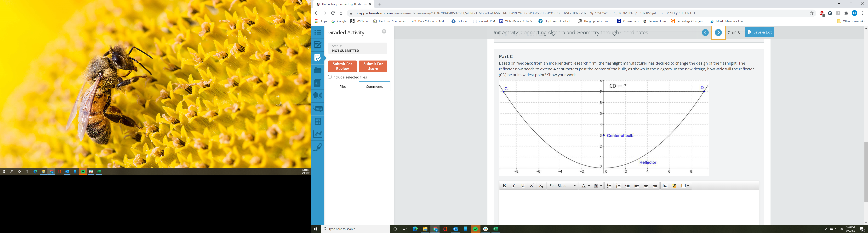Open the Font Sizes dropdown

(562, 186)
